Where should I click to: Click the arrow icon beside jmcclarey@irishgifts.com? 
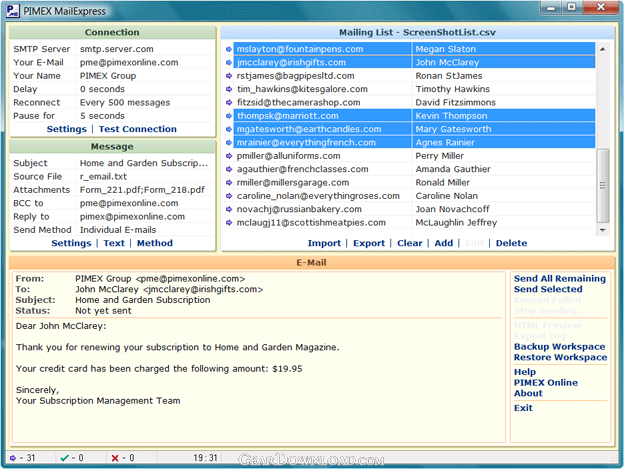pos(229,62)
